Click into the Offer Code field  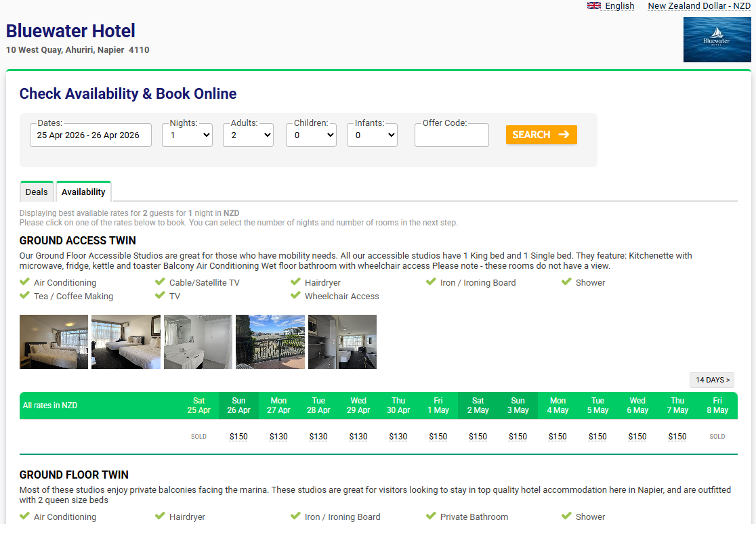click(x=452, y=135)
